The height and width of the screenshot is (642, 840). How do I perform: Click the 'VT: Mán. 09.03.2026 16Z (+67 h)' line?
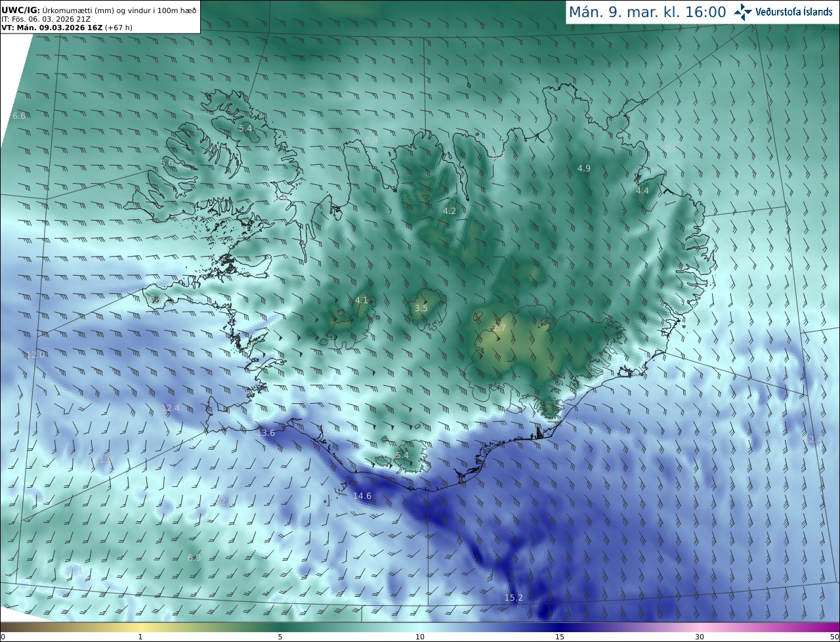(67, 28)
